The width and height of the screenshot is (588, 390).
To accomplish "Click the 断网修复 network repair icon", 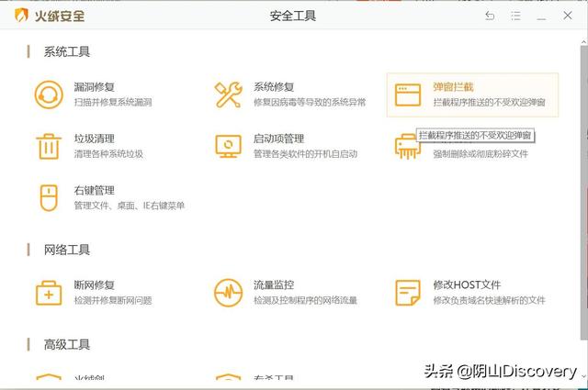I will (48, 293).
